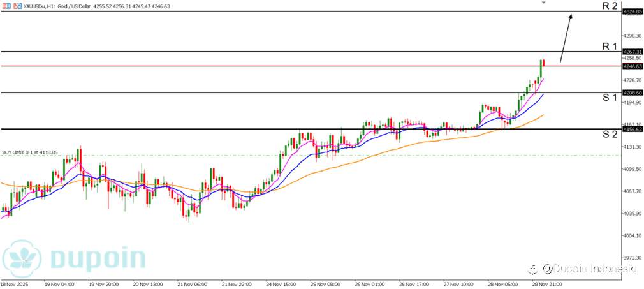This screenshot has height=289, width=644.
Task: Click the 4131.30 price scale value
Action: (633, 147)
